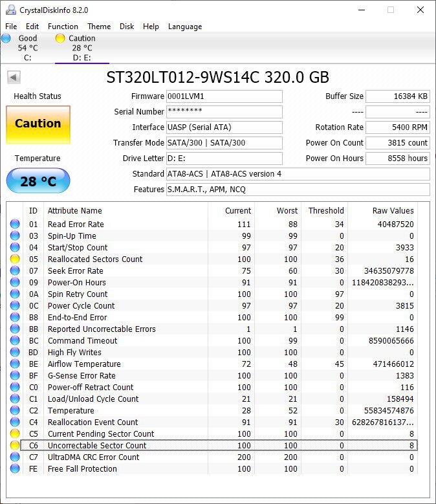Open the Disk menu

pyautogui.click(x=127, y=27)
